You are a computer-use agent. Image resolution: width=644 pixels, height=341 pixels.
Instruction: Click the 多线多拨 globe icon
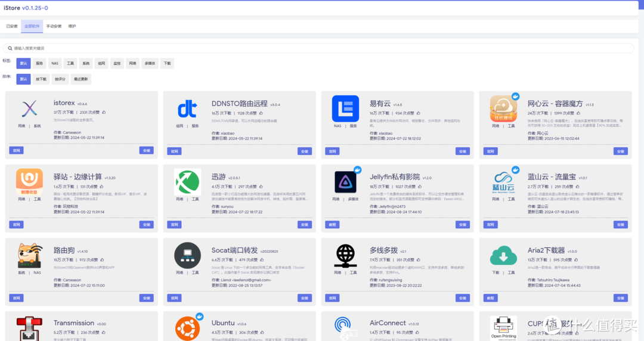pos(345,256)
